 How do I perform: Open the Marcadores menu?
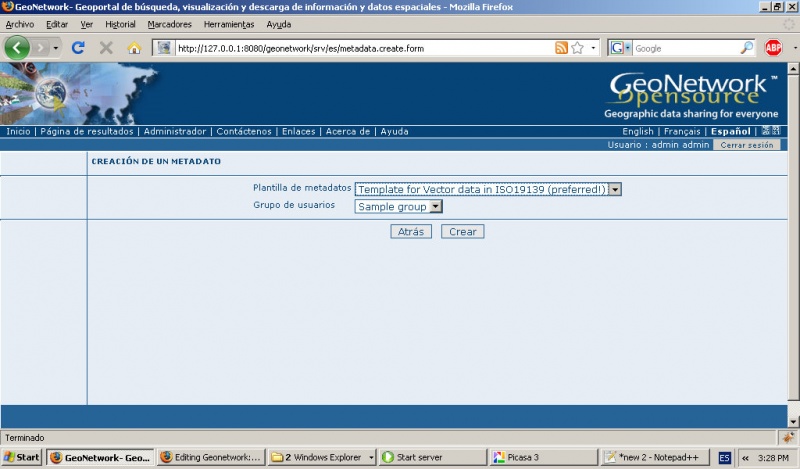click(x=169, y=24)
